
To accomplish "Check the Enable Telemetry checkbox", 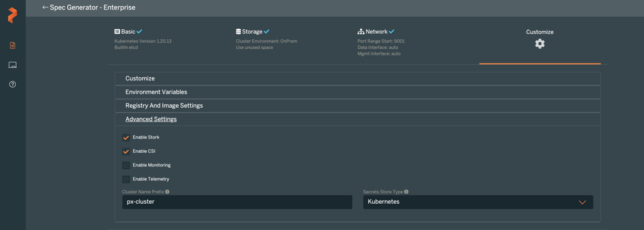I will [x=126, y=180].
